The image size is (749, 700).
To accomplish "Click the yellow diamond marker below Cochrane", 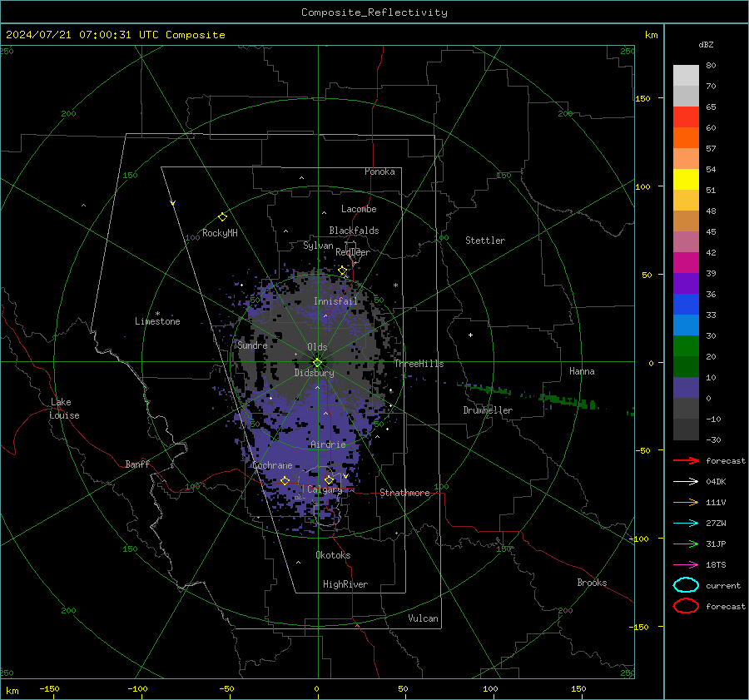I will [285, 481].
